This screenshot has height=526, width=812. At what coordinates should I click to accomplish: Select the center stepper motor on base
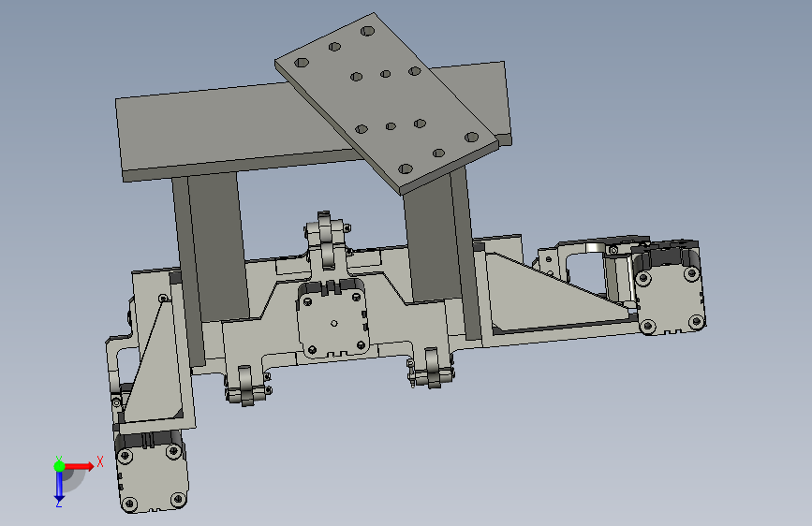click(x=333, y=318)
